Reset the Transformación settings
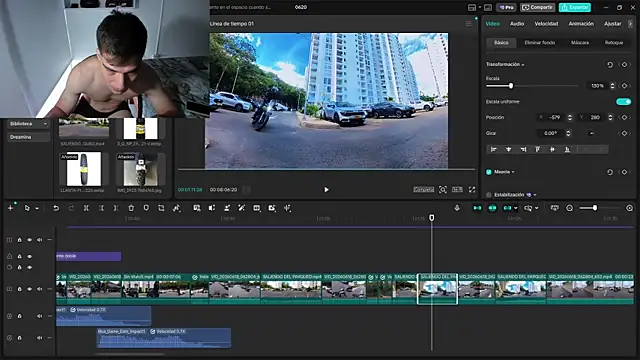 tap(610, 64)
